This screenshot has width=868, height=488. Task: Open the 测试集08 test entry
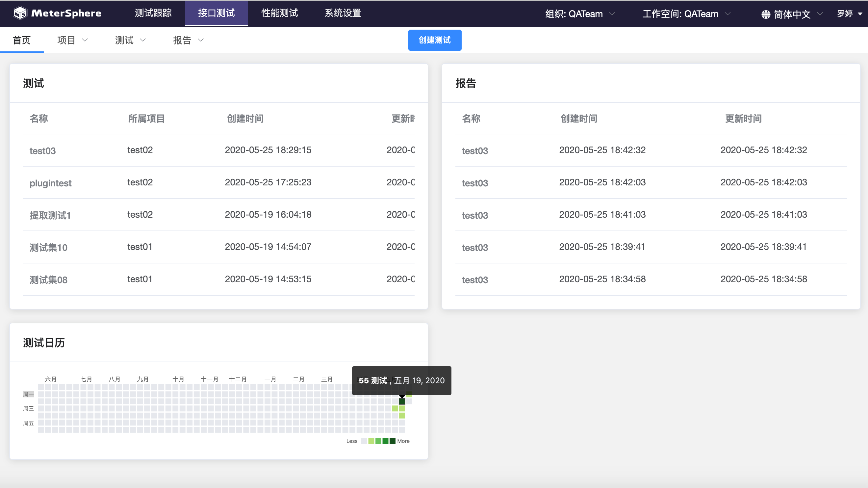[48, 280]
